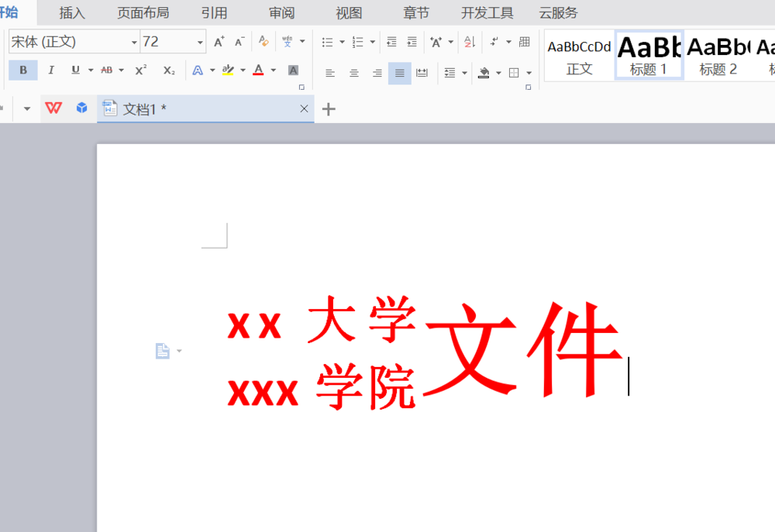Clear character formatting with the eraser icon

[x=263, y=40]
